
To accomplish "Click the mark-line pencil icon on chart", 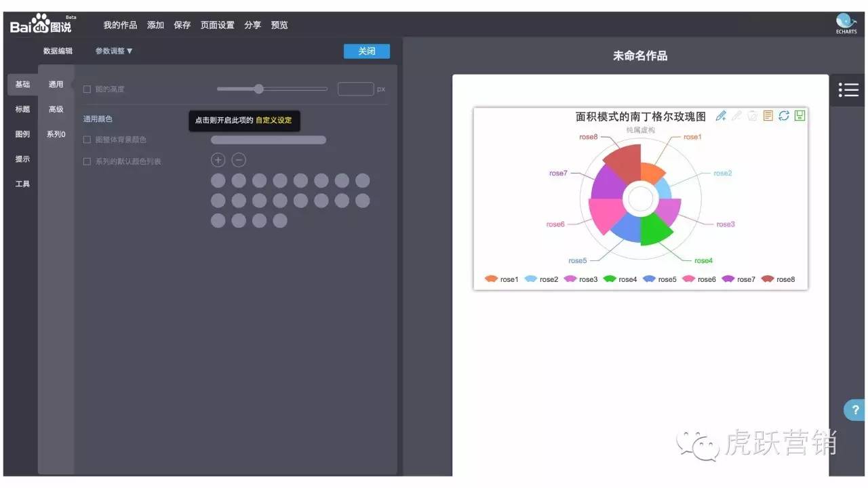I will (x=721, y=116).
